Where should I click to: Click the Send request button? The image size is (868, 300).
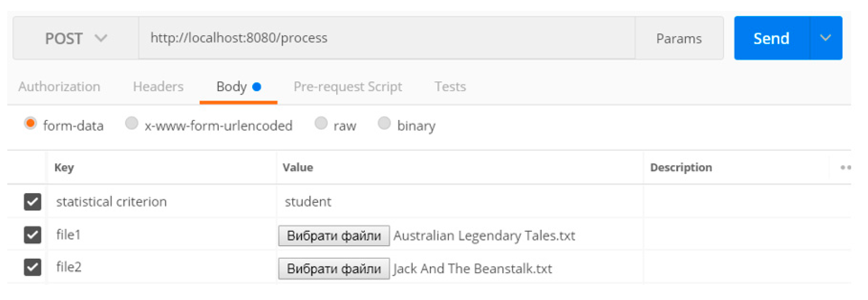pyautogui.click(x=771, y=38)
